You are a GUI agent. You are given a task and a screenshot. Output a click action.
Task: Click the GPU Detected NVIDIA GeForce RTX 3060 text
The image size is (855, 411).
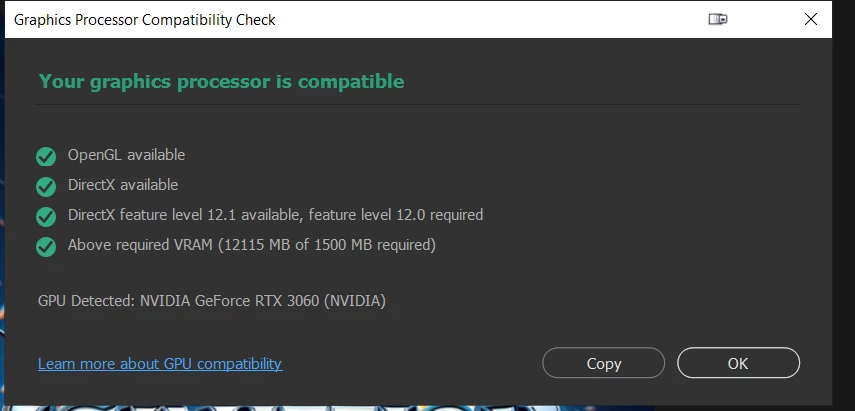tap(212, 301)
